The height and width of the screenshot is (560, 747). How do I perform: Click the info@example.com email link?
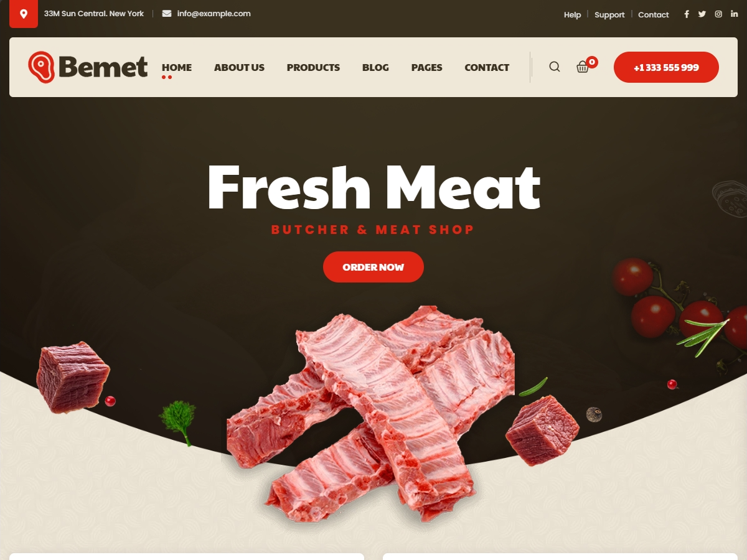point(214,14)
